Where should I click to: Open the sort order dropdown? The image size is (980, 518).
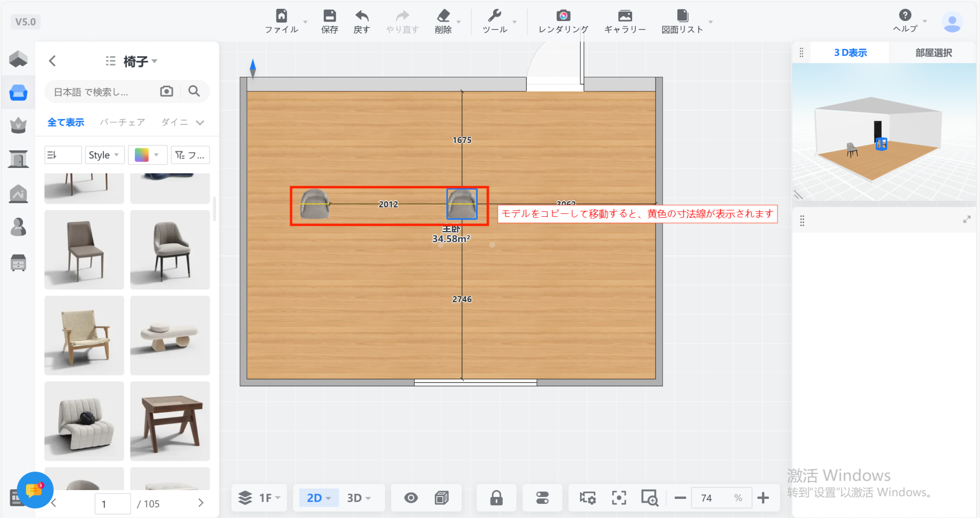[63, 155]
